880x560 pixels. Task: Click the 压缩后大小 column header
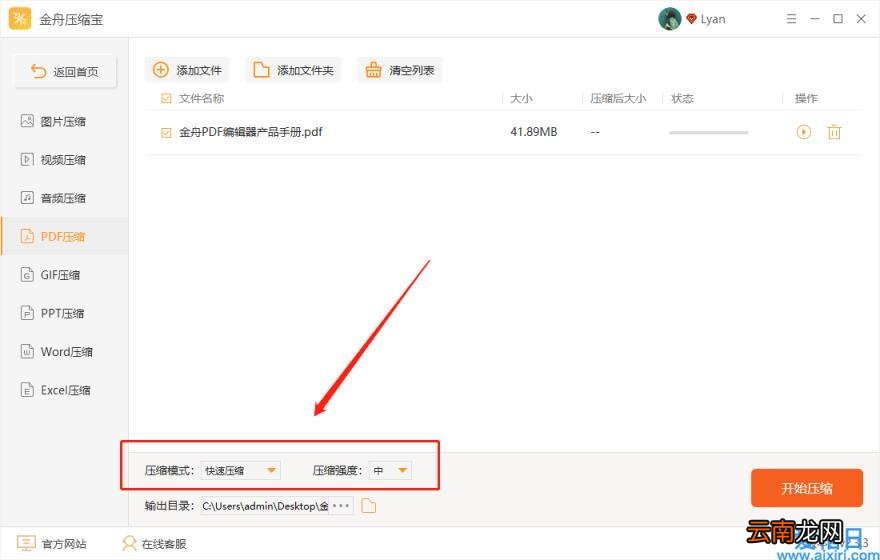618,99
